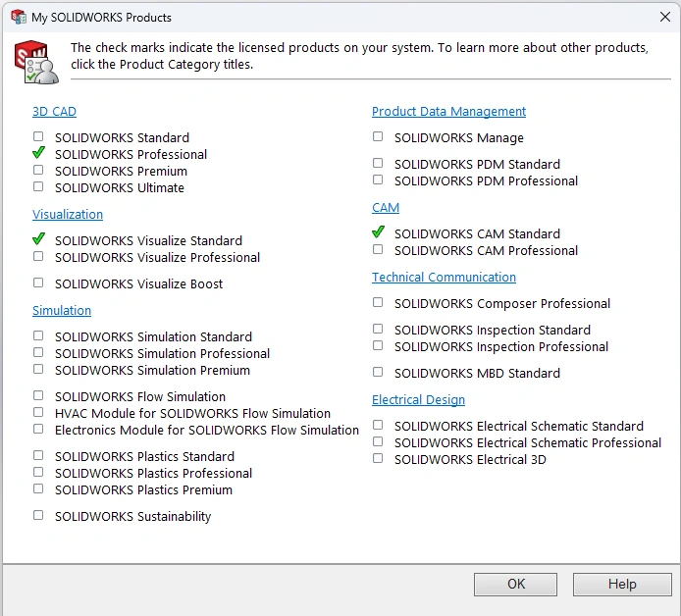Open the Technical Communication category link
This screenshot has height=616, width=681.
(x=444, y=278)
